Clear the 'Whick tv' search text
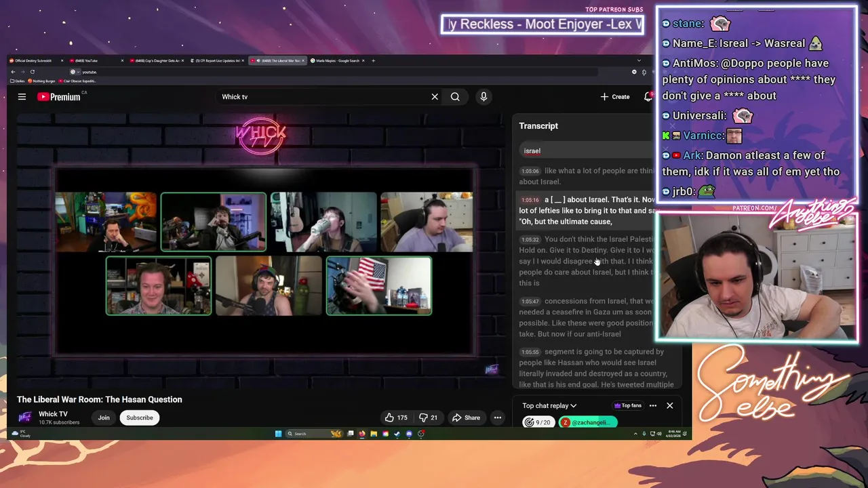The height and width of the screenshot is (488, 868). coord(435,97)
